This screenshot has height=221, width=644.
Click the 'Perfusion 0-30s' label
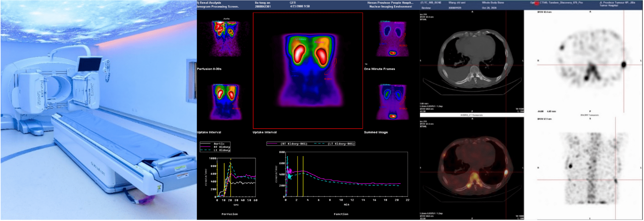click(209, 69)
